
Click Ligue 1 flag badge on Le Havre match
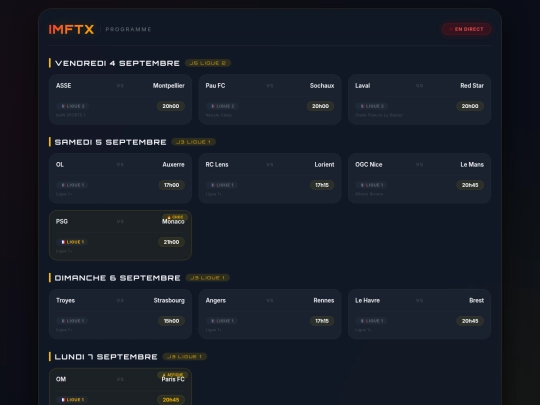(372, 321)
